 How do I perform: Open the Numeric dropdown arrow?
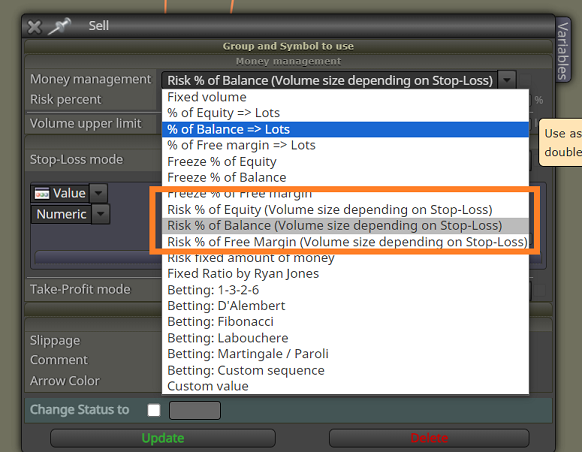point(101,214)
